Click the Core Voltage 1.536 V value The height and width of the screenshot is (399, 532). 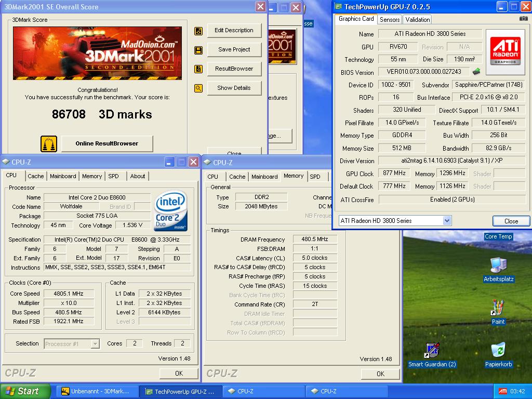point(132,225)
